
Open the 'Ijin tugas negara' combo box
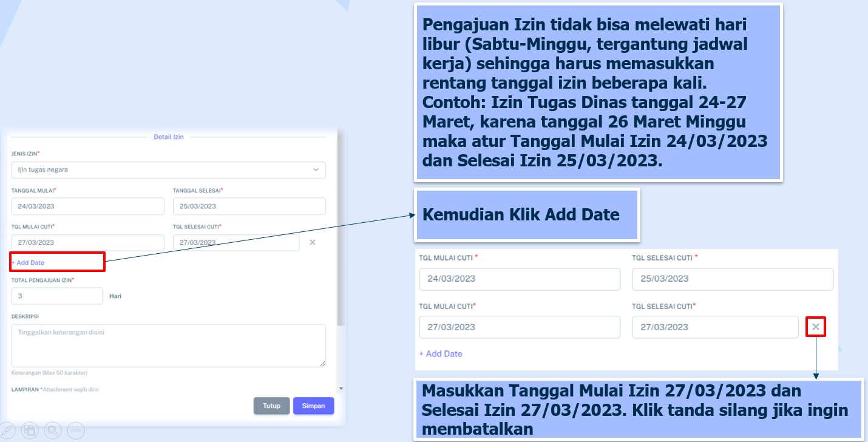tap(164, 170)
